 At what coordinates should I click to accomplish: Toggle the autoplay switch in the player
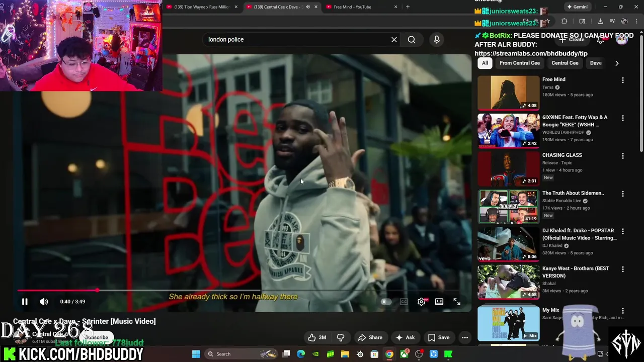(385, 302)
